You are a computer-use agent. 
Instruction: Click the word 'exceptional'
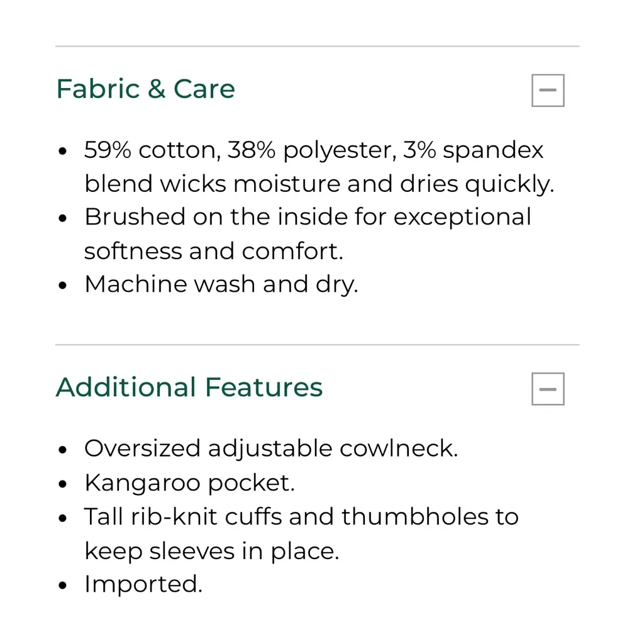[462, 217]
